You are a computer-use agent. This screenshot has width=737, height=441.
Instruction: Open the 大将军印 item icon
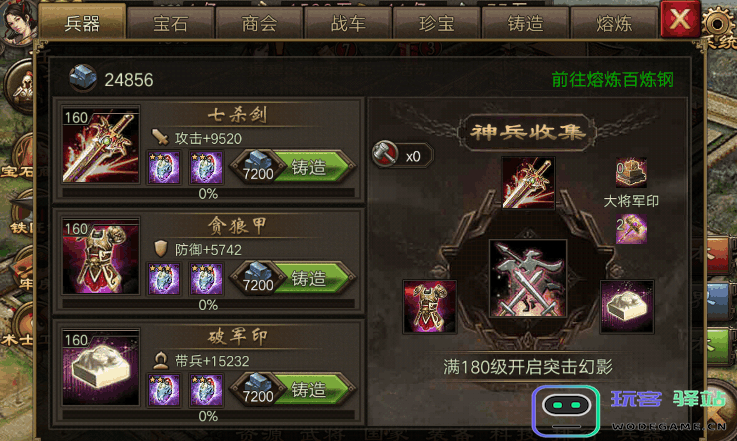[631, 173]
